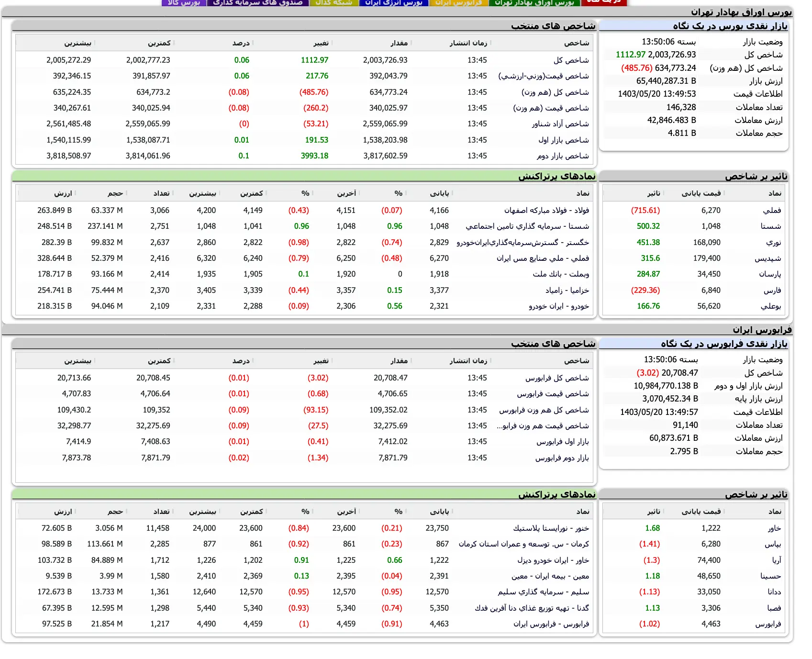Switch to the شبکه کدال tab
Image resolution: width=812 pixels, height=659 pixels.
pos(334,3)
